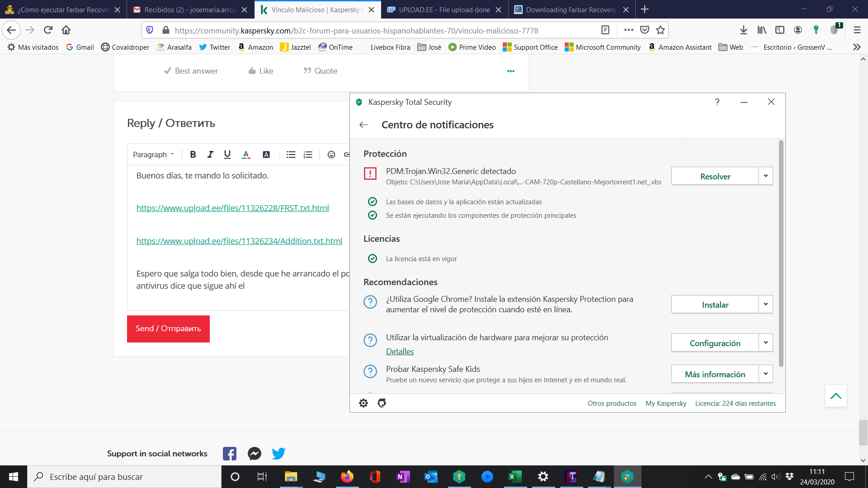Open the Detalles link
Screen dimensions: 868x488
click(400, 352)
